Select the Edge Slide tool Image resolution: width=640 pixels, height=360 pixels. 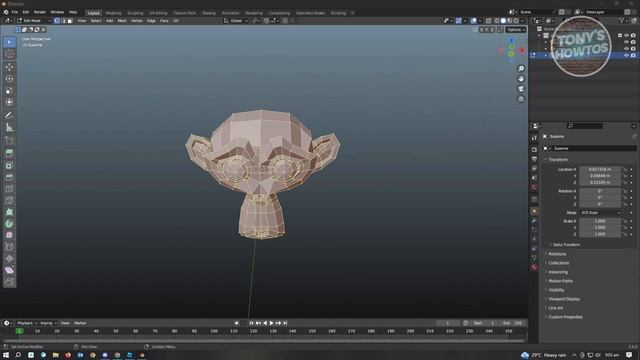[9, 247]
